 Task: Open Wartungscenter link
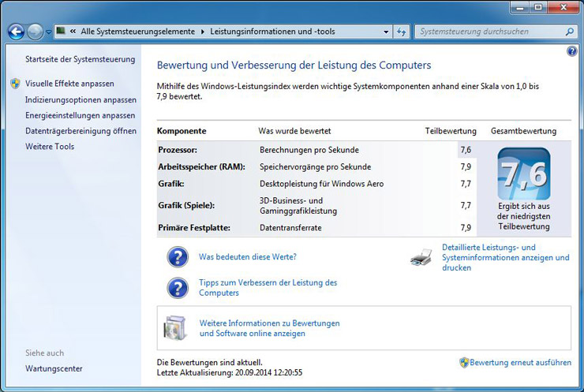click(x=54, y=368)
